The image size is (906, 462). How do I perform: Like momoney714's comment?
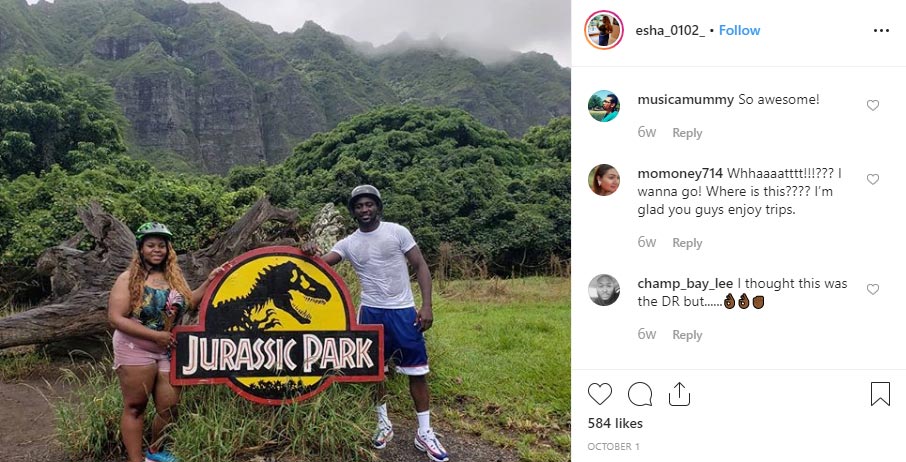[x=872, y=179]
